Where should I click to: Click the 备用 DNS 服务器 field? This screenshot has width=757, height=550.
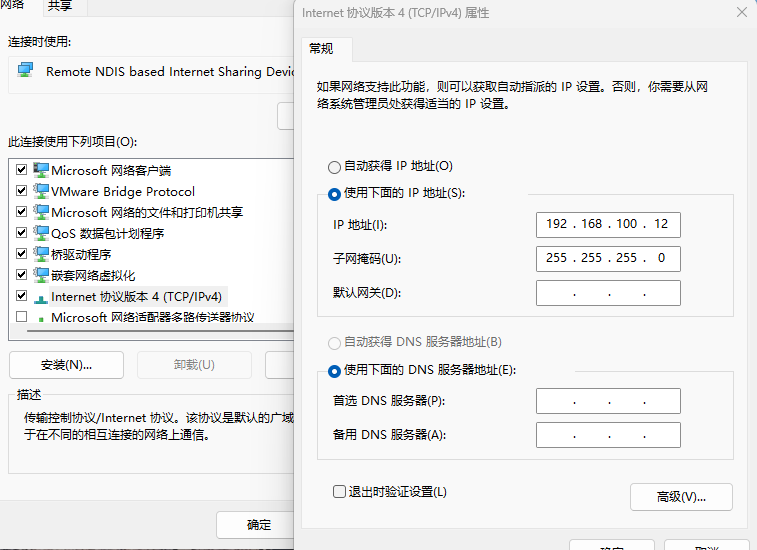point(608,435)
